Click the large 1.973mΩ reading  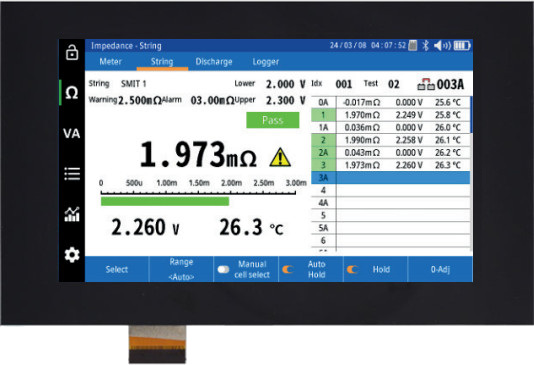tap(198, 155)
